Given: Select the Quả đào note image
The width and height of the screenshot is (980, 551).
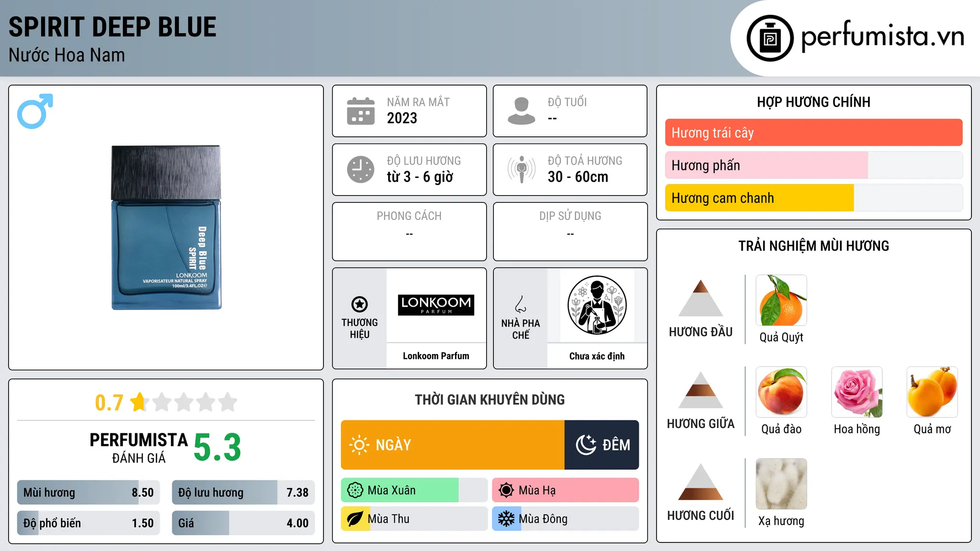Looking at the screenshot, I should click(x=781, y=392).
